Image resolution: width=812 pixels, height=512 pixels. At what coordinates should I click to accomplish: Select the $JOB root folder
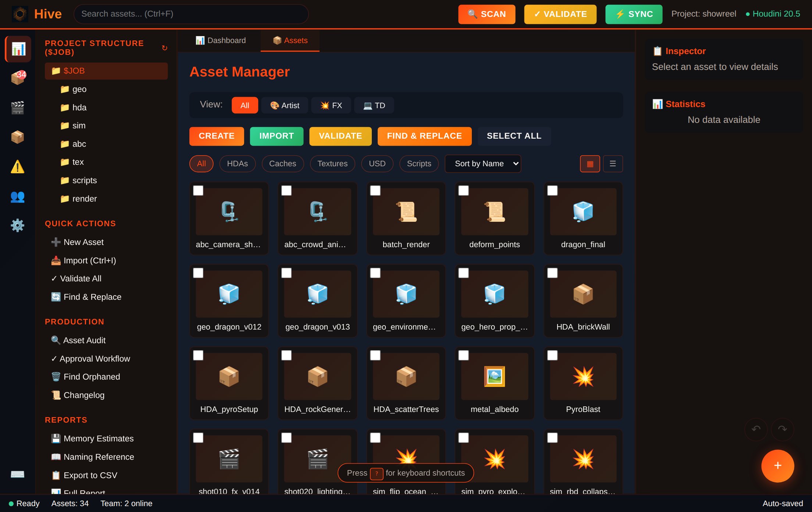coord(106,71)
